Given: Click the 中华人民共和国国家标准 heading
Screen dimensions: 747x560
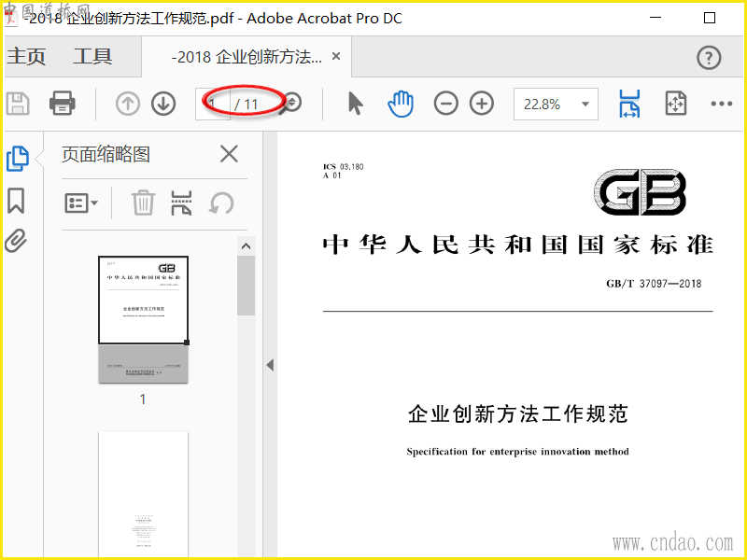Looking at the screenshot, I should (x=518, y=245).
